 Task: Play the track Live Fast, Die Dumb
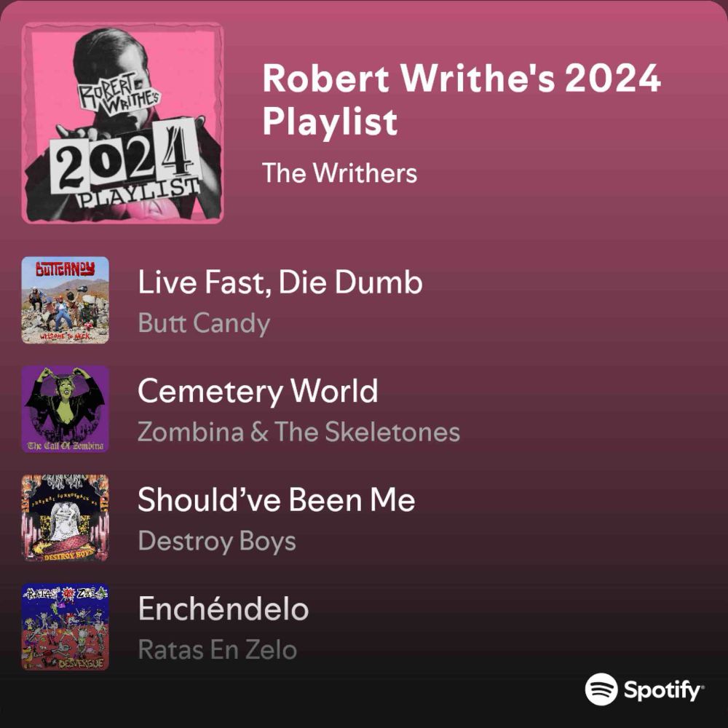coord(280,282)
